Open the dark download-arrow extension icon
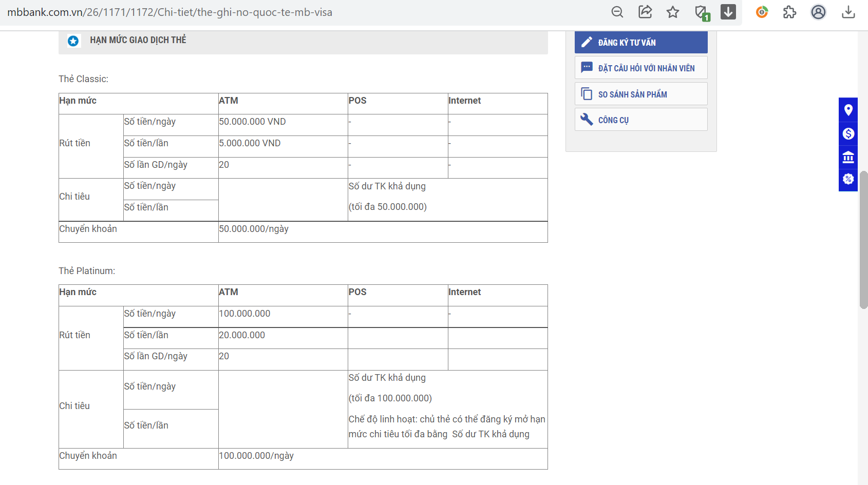 (728, 12)
